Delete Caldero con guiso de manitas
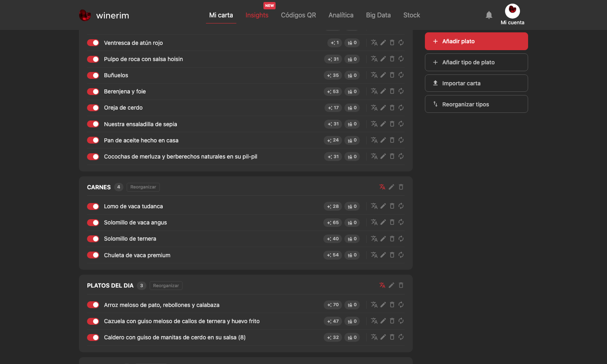 tap(392, 337)
